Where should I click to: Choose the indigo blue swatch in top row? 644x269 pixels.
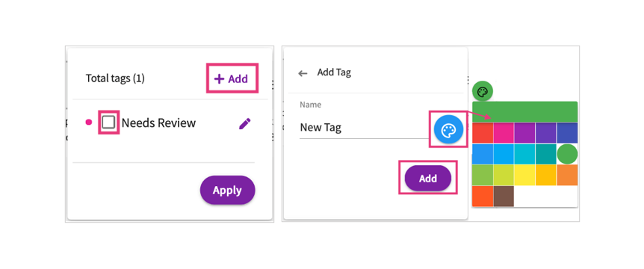(x=567, y=133)
